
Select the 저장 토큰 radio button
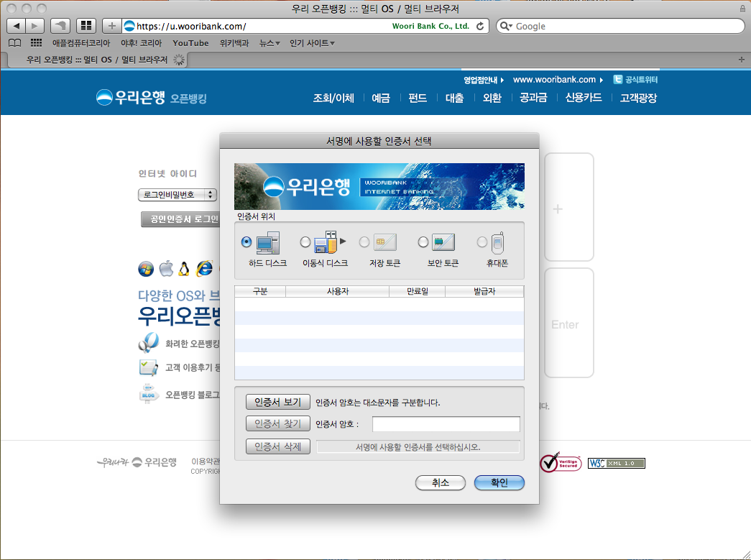364,242
